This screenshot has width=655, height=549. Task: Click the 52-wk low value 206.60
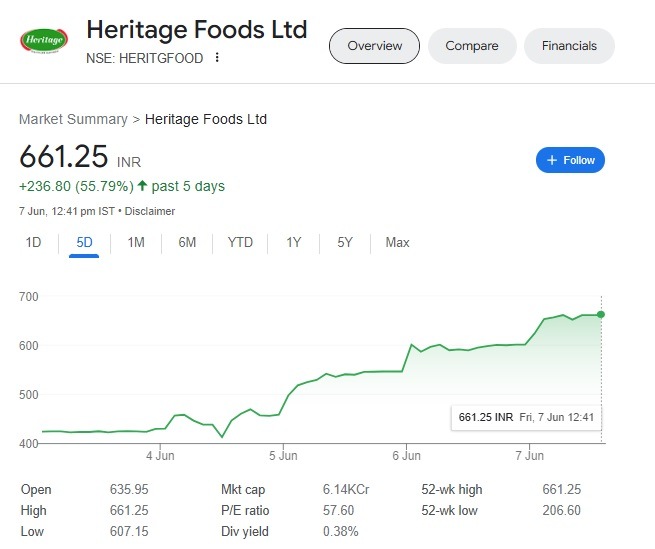tap(561, 510)
